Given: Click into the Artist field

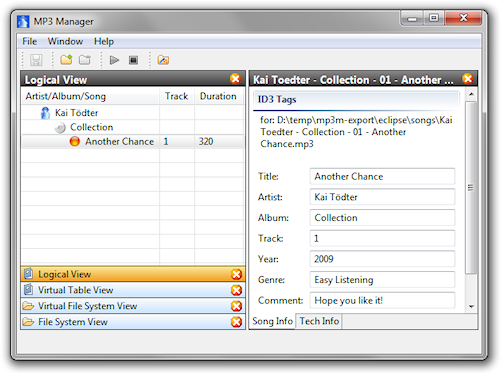Looking at the screenshot, I should [382, 197].
